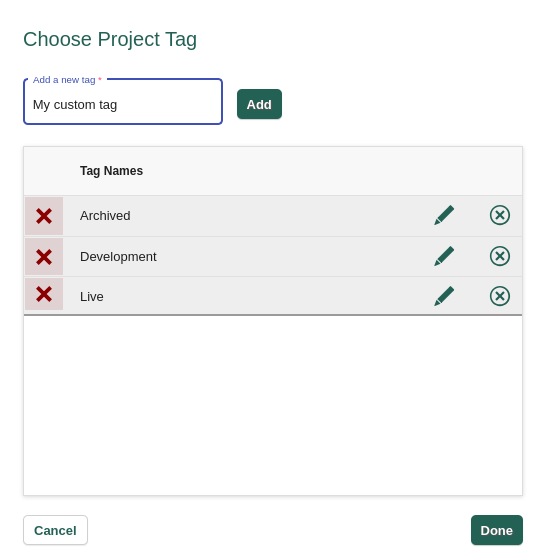Toggle the red X selection for Live
The image size is (542, 560).
pyautogui.click(x=44, y=294)
